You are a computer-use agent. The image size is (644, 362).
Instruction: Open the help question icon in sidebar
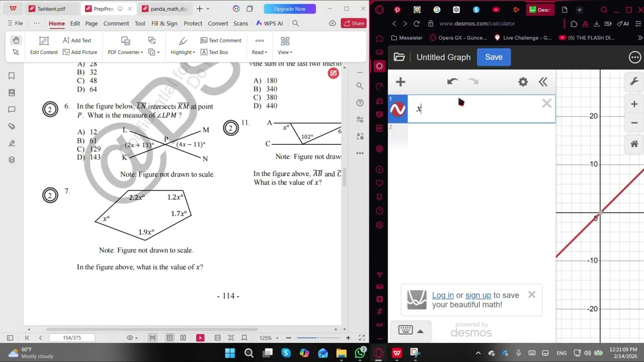coord(360,103)
